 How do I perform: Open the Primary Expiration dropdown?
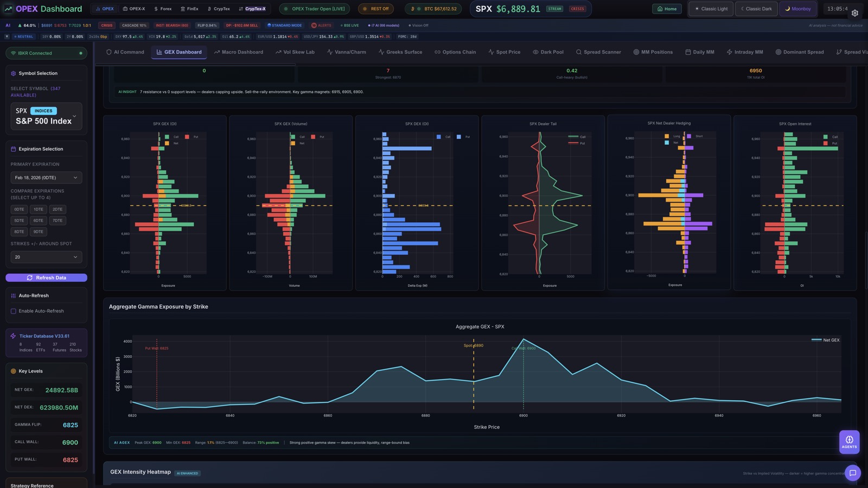coord(46,177)
